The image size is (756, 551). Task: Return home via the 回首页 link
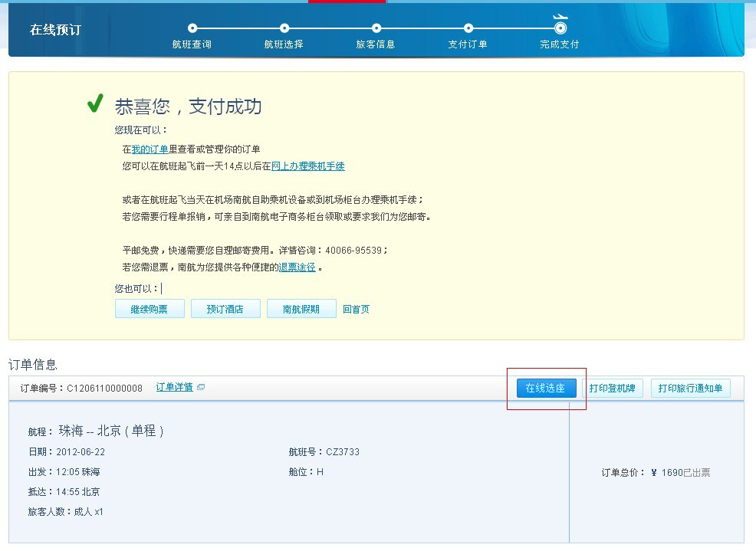[356, 310]
